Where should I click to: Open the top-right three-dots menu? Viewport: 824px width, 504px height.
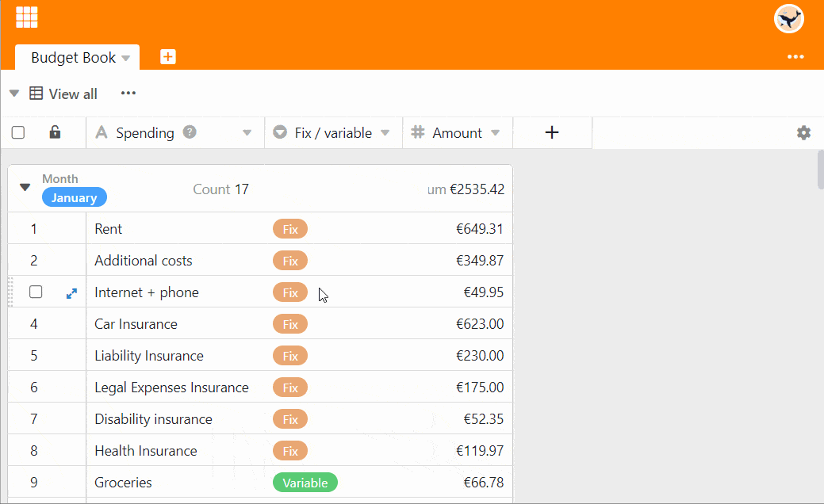tap(795, 57)
